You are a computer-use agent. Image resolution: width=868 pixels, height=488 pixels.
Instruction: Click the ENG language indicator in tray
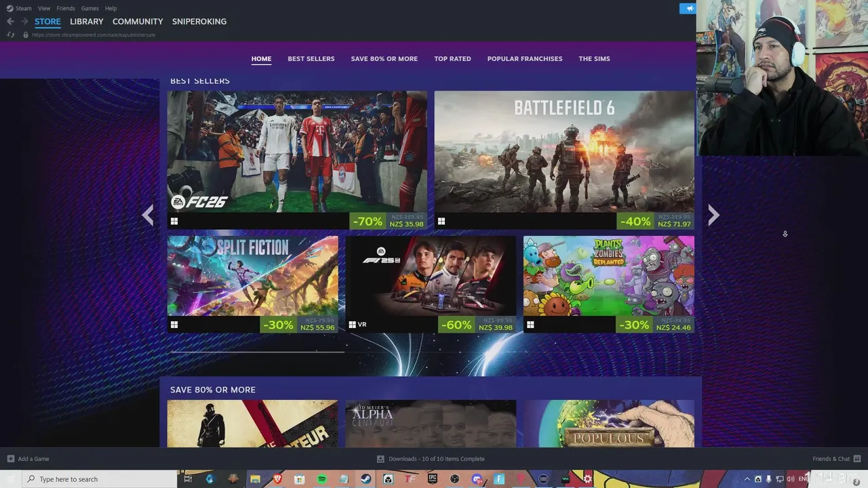click(803, 479)
